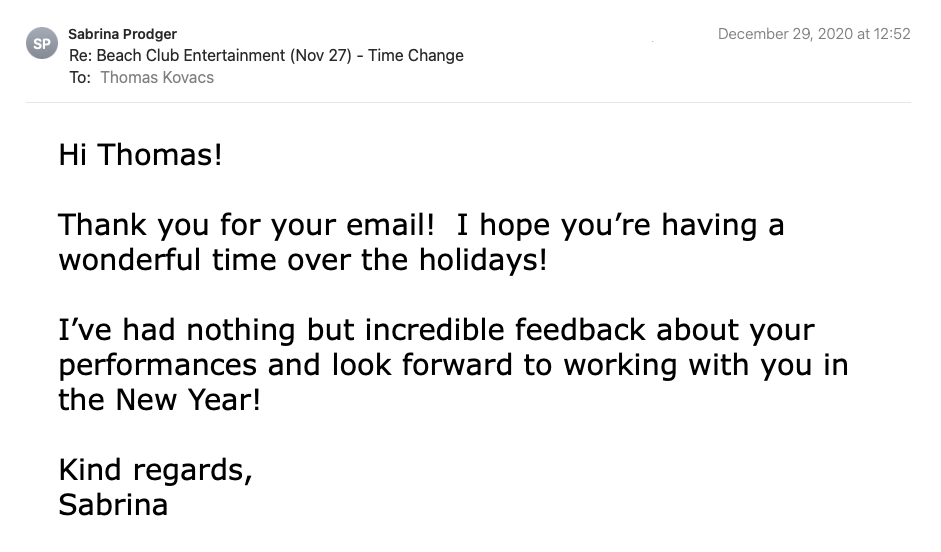Select sender name Sabrina Prodger
The image size is (941, 552).
pyautogui.click(x=122, y=34)
